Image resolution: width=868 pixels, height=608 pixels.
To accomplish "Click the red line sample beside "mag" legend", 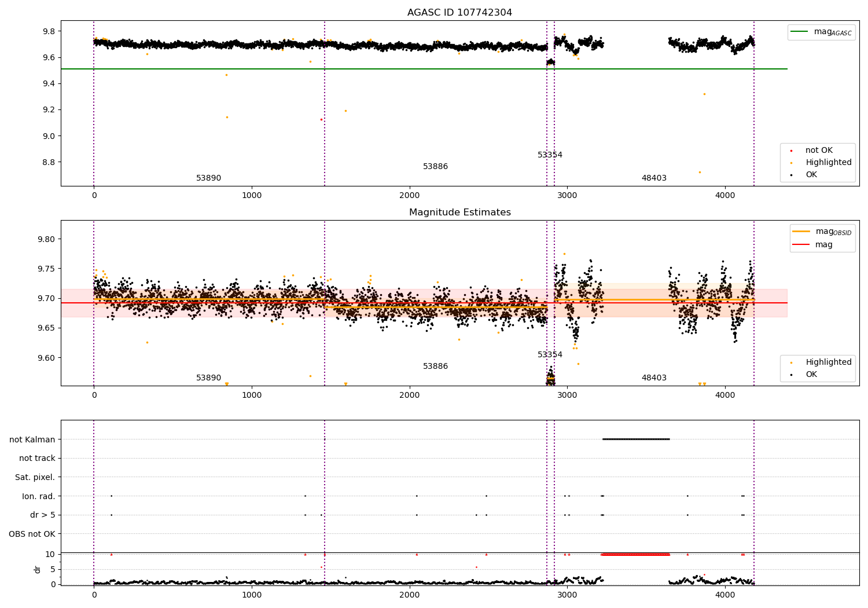I will pos(801,244).
